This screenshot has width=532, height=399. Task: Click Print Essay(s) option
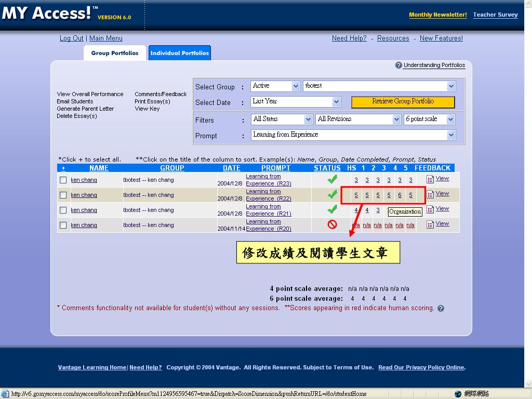[x=152, y=101]
